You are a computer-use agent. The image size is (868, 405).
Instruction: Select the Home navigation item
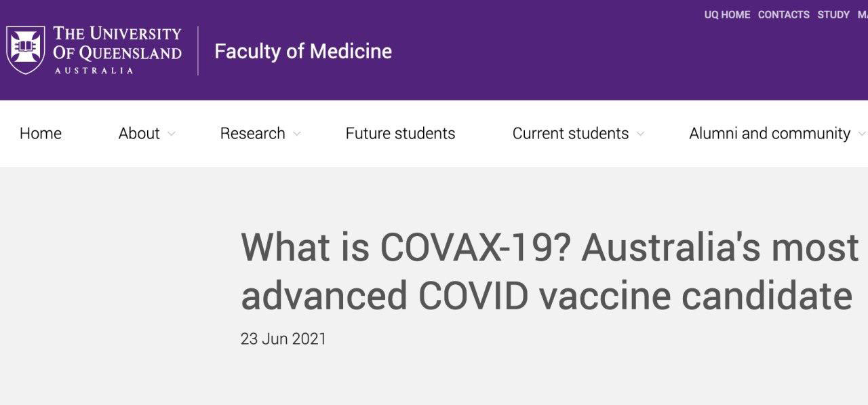41,134
